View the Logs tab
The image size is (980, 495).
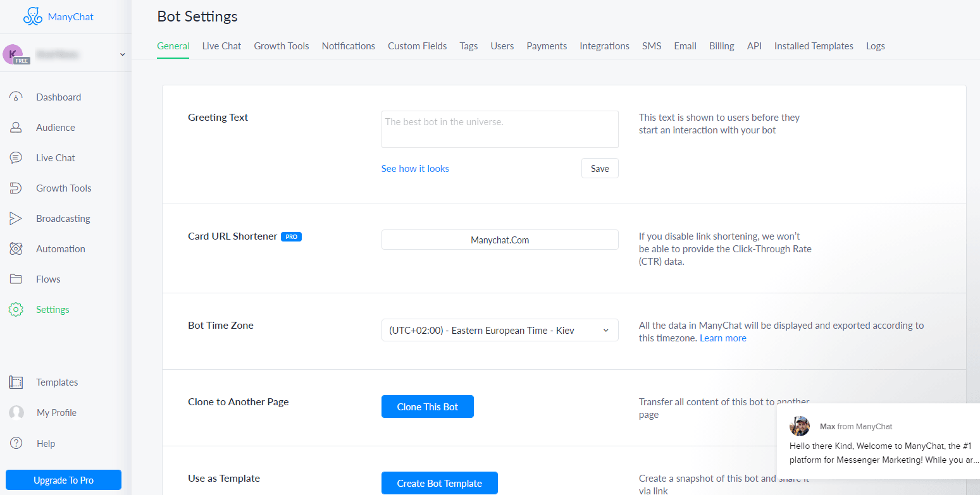[876, 46]
